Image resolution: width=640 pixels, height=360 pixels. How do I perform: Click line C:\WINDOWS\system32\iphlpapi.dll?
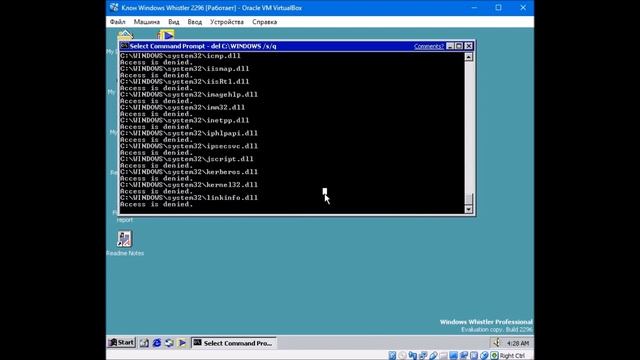click(189, 133)
